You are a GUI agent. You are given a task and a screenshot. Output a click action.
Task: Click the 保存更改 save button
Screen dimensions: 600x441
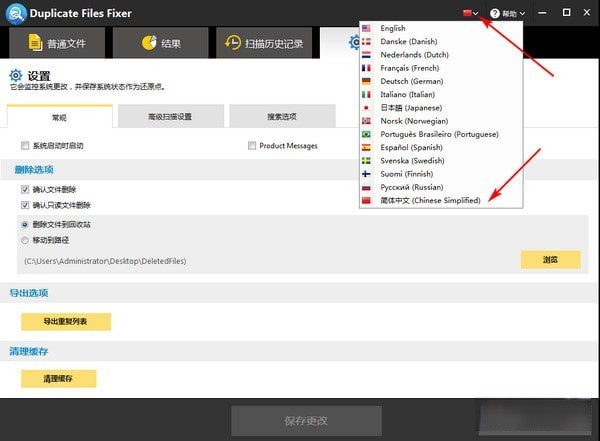coord(306,421)
